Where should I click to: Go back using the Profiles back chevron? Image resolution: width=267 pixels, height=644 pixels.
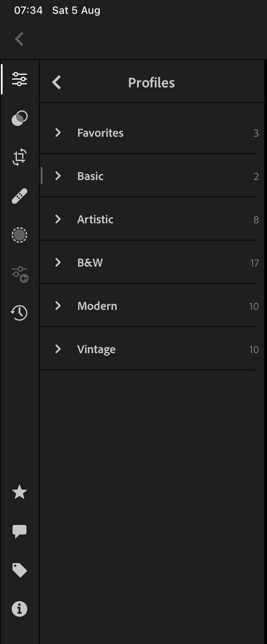56,82
